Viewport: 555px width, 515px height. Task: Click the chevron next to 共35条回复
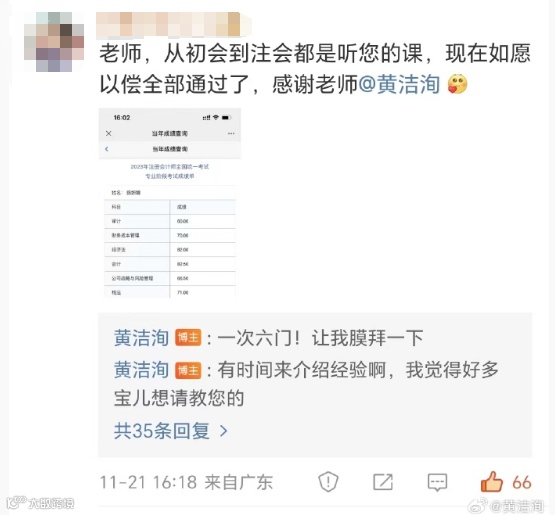click(223, 431)
